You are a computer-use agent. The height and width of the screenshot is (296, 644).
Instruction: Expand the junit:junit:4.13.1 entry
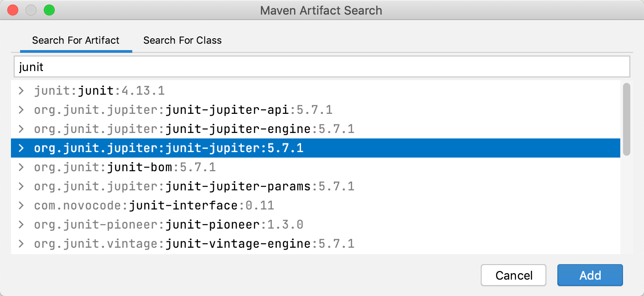click(21, 90)
